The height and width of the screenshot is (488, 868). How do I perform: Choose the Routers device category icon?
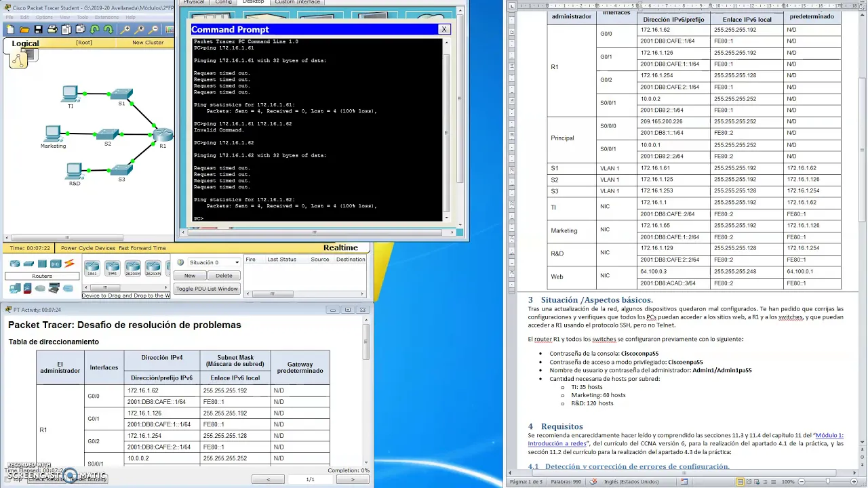[x=14, y=264]
